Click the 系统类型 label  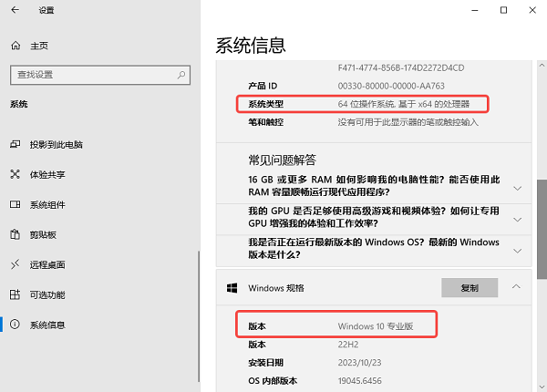click(x=265, y=104)
